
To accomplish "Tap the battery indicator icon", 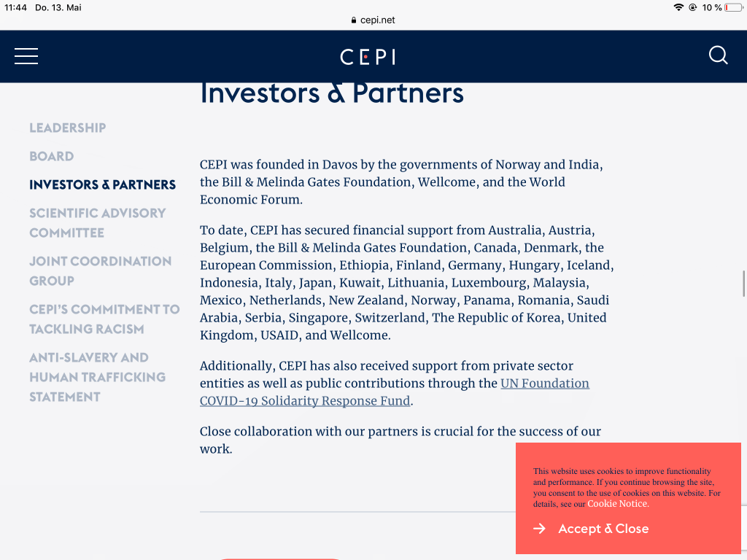I will click(733, 7).
